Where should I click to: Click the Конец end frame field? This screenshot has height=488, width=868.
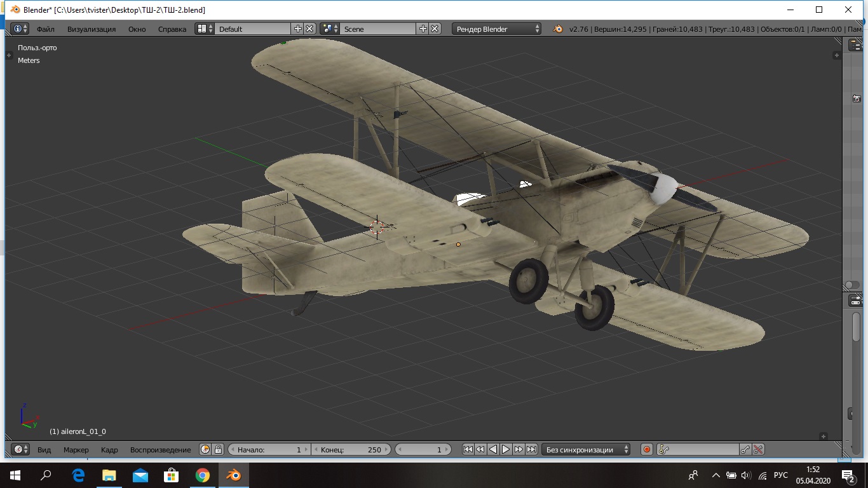click(x=351, y=450)
